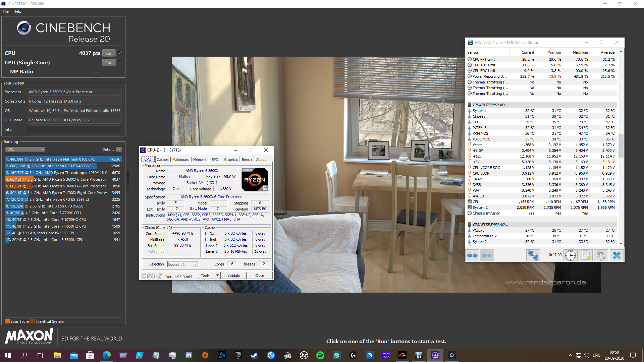Open Task View on taskbar
The height and width of the screenshot is (362, 644).
(x=40, y=355)
